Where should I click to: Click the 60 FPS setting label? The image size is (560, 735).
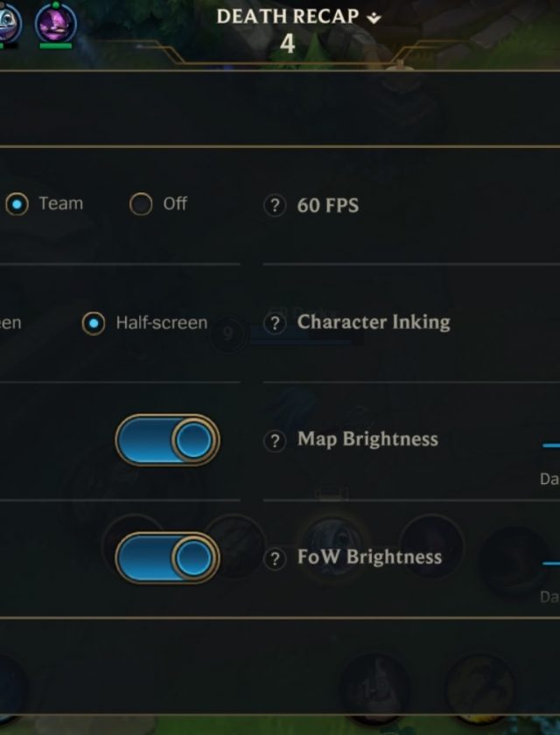point(328,206)
